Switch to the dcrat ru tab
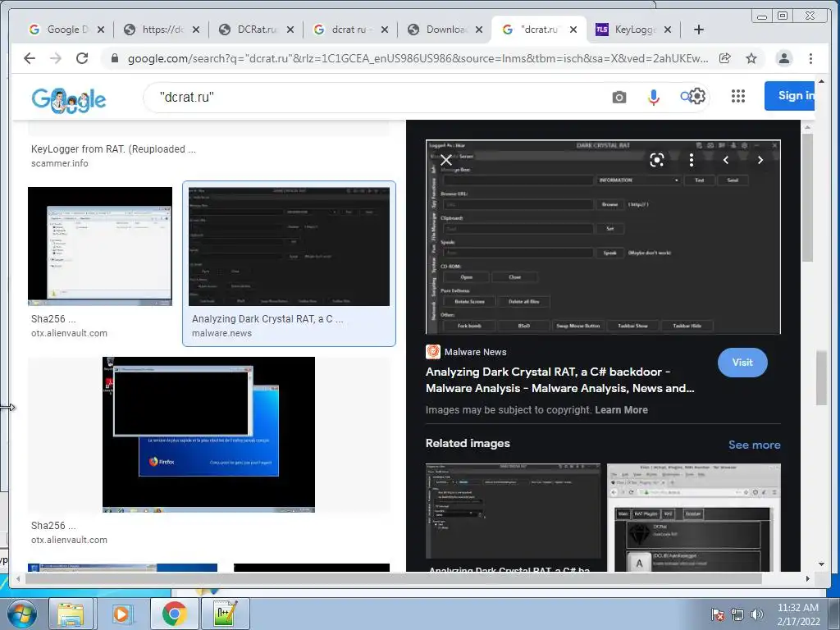This screenshot has height=630, width=840. click(350, 30)
